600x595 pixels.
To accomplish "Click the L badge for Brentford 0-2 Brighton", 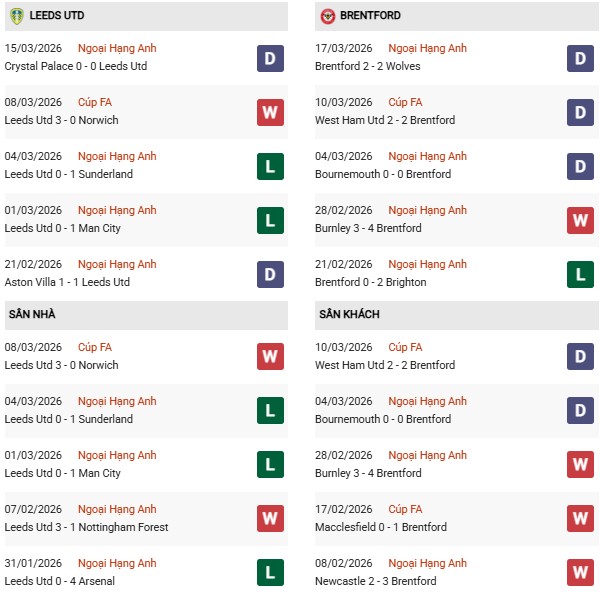I will (x=581, y=274).
